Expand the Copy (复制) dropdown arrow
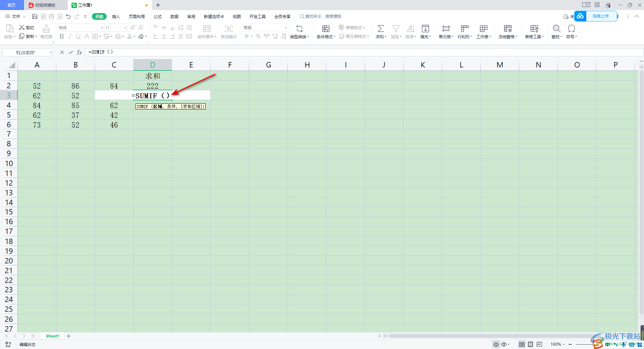 pos(36,37)
